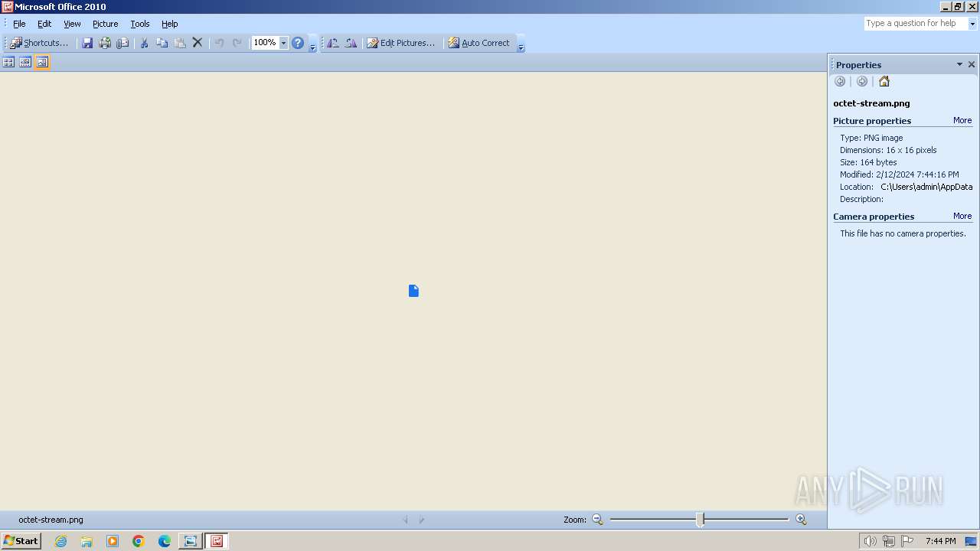980x551 pixels.
Task: Zoom in with the plus magnifier
Action: [x=801, y=520]
